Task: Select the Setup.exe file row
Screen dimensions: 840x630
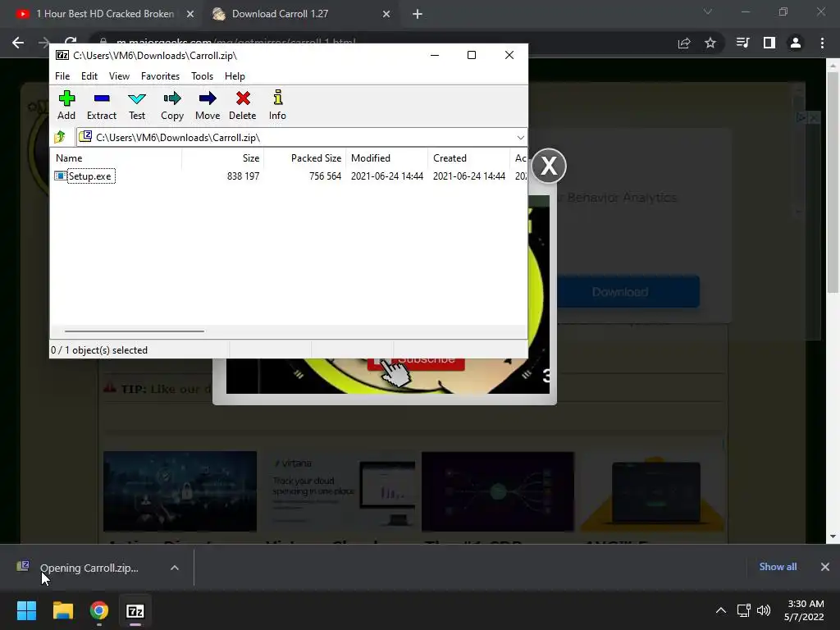Action: click(288, 176)
